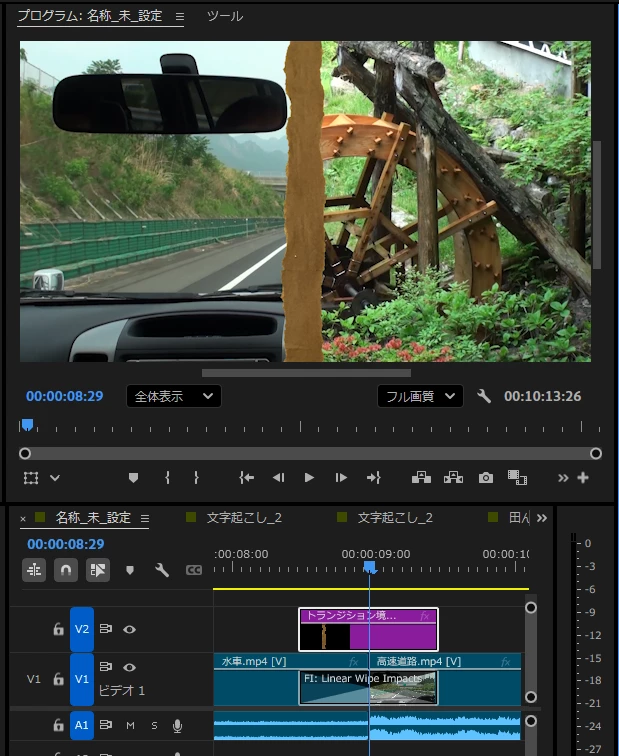Click the Extract button icon

tap(453, 478)
